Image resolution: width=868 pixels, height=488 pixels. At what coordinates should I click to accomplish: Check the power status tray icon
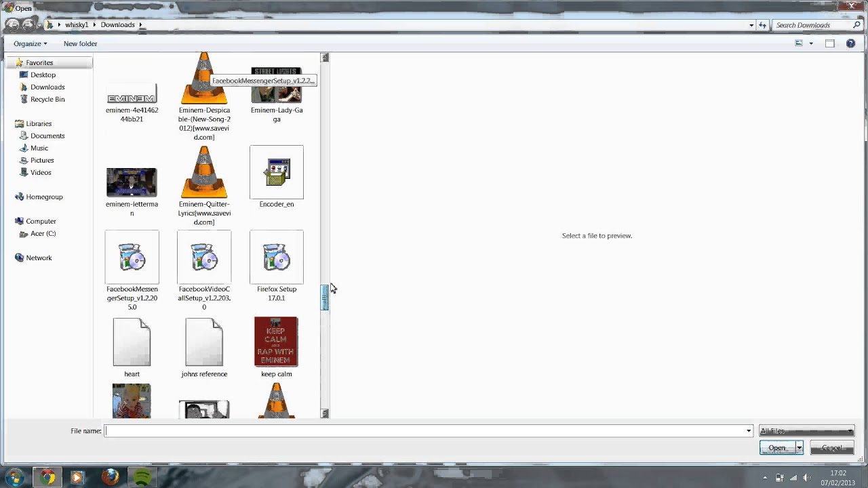(x=780, y=478)
